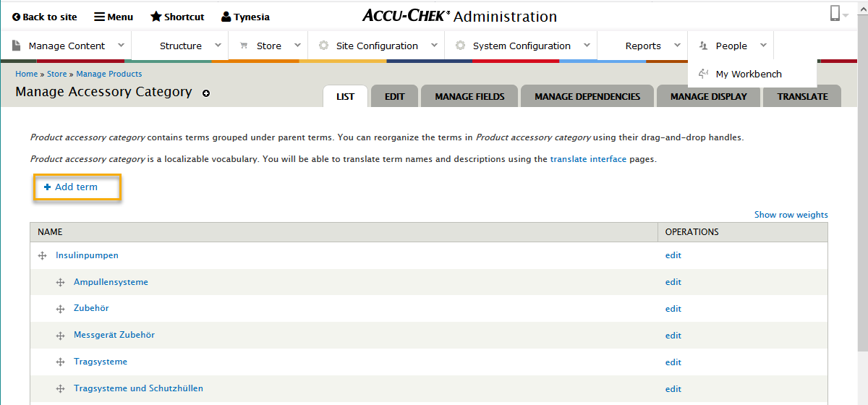Click the Shortcut star icon
Image resolution: width=868 pixels, height=405 pixels.
tap(156, 17)
